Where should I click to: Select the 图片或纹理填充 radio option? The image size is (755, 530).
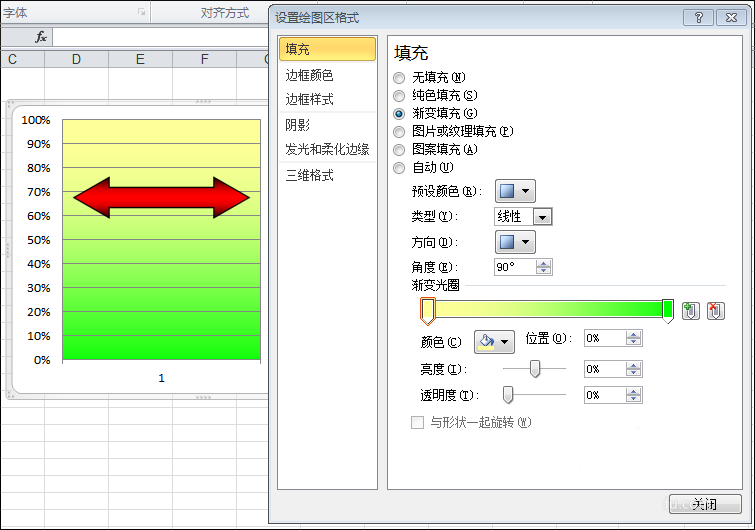pyautogui.click(x=399, y=132)
